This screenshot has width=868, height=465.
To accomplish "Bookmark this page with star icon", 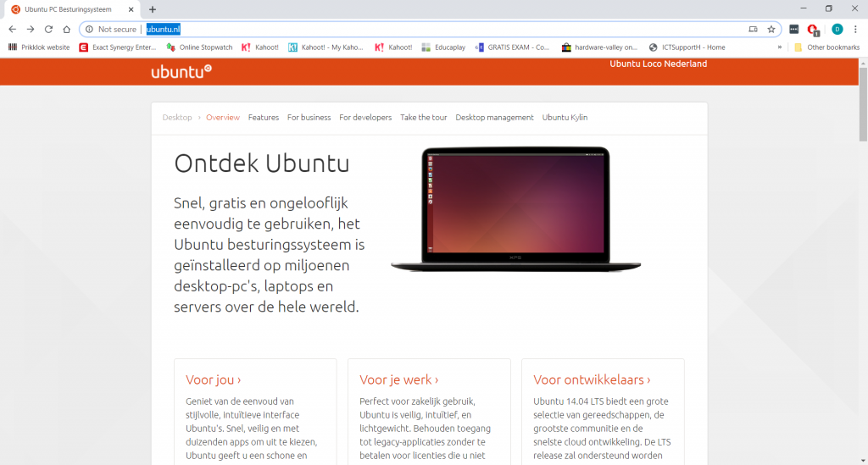I will pos(771,30).
